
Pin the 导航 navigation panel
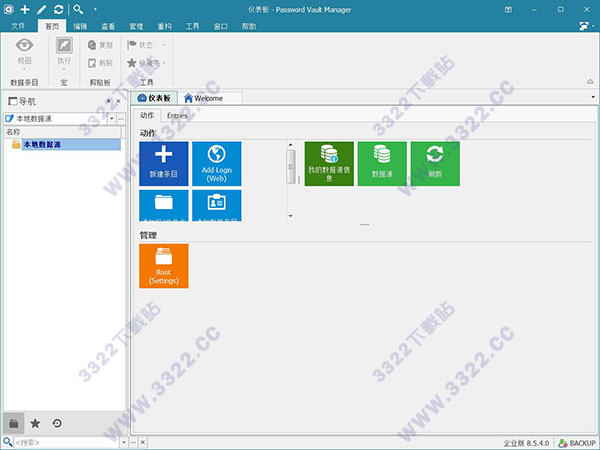pos(109,101)
